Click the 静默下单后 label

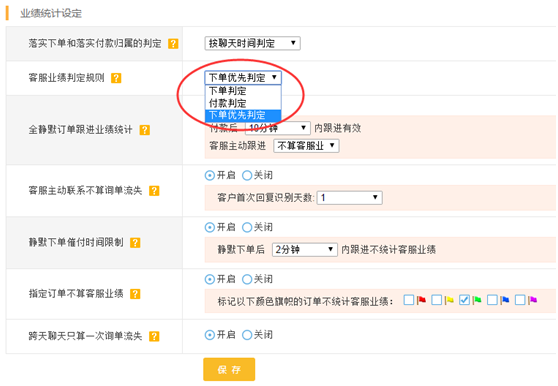point(241,250)
